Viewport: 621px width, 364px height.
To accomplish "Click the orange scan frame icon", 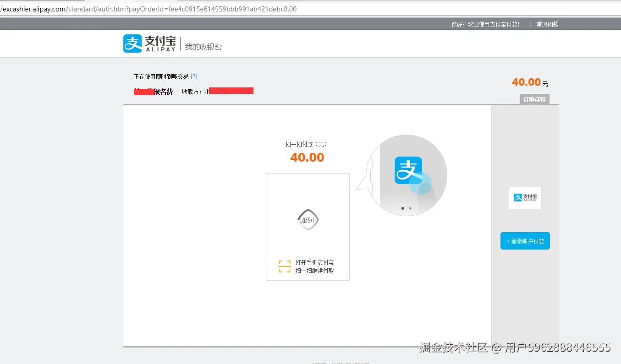I will click(285, 266).
